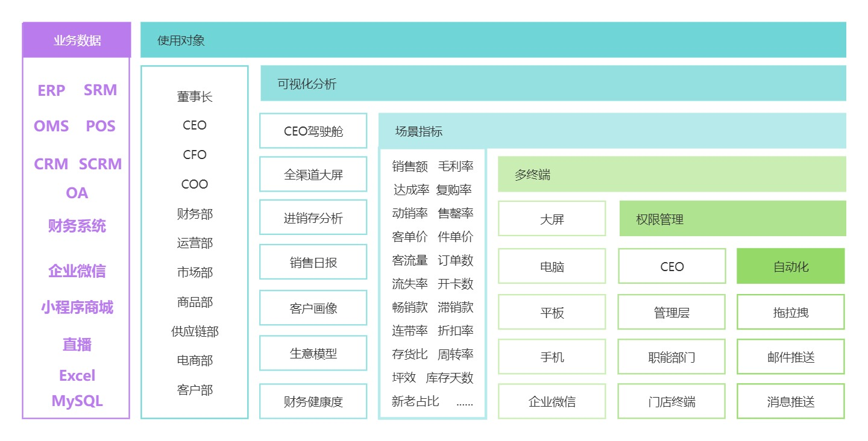Click the purple 企业微信 data source
This screenshot has height=441, width=868.
[77, 271]
